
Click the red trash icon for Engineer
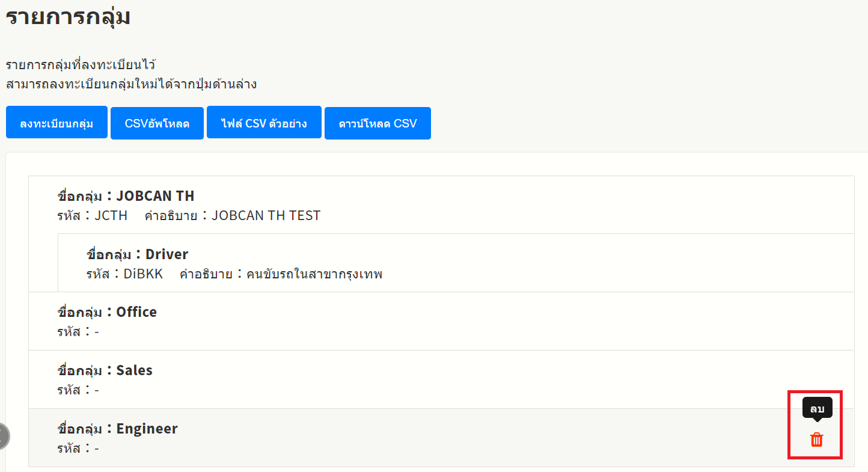[816, 440]
